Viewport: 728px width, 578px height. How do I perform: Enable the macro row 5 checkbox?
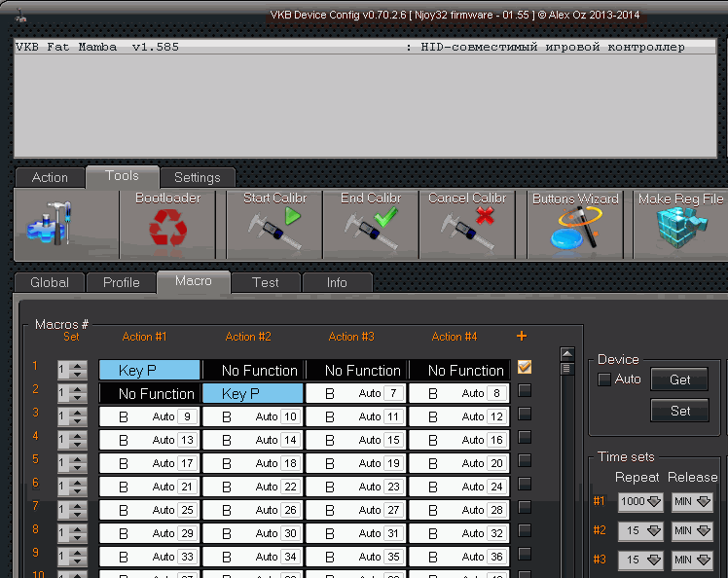click(525, 460)
